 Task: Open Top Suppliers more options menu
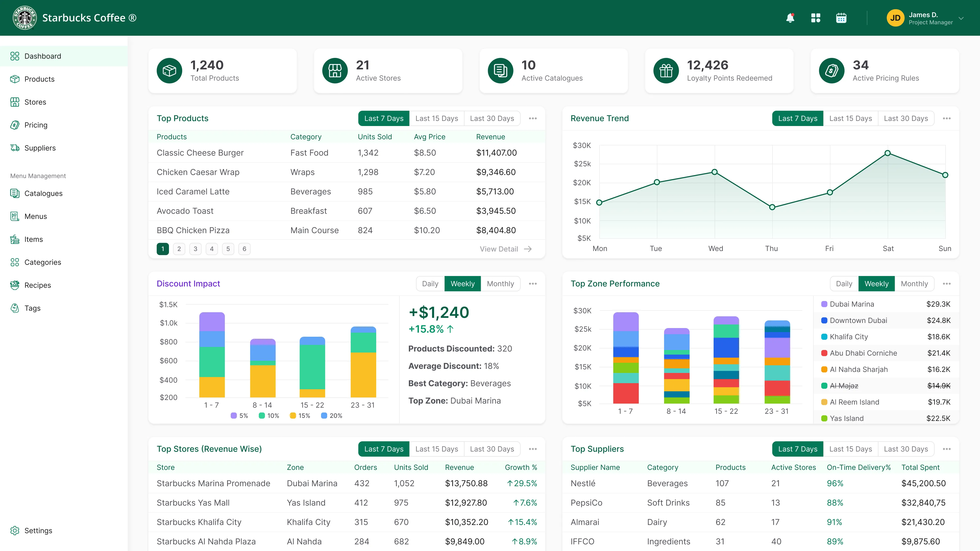947,449
